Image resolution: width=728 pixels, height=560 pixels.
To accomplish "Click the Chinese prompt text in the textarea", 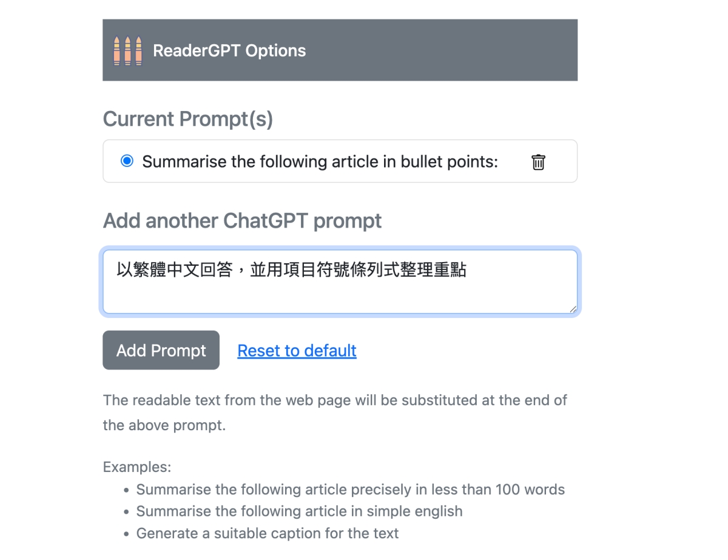I will coord(291,270).
